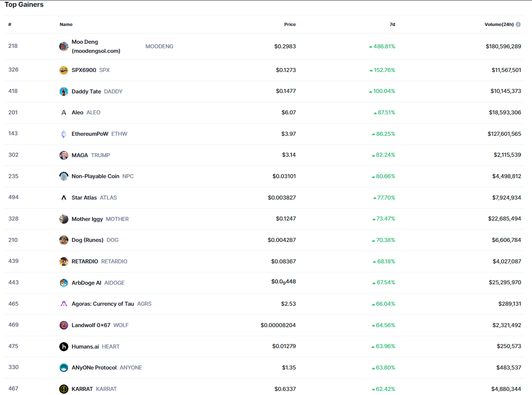
Task: Open the Star Atlas coin link
Action: [x=84, y=198]
